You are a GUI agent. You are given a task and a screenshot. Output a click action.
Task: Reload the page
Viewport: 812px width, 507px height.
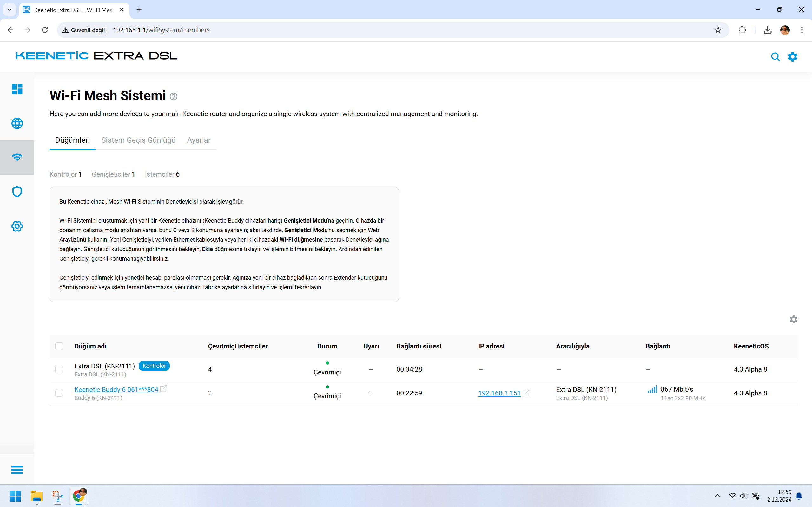tap(45, 30)
